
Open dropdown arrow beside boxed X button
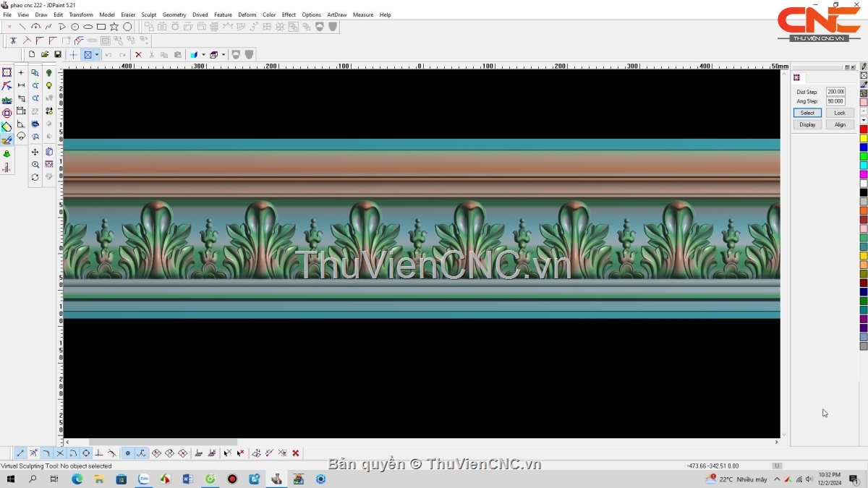coord(97,54)
